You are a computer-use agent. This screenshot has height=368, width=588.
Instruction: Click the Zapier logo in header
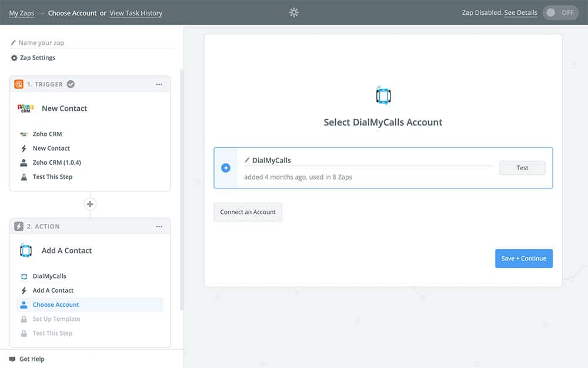click(294, 12)
